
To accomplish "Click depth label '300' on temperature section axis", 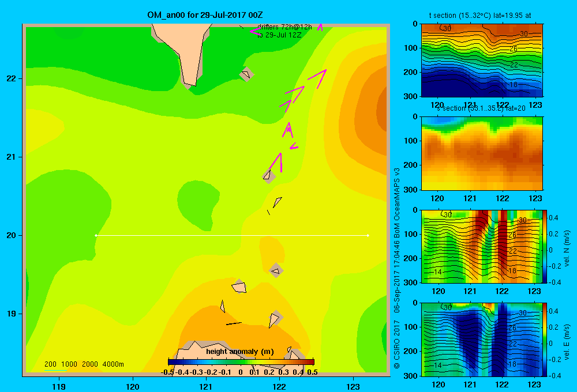I will (x=411, y=96).
